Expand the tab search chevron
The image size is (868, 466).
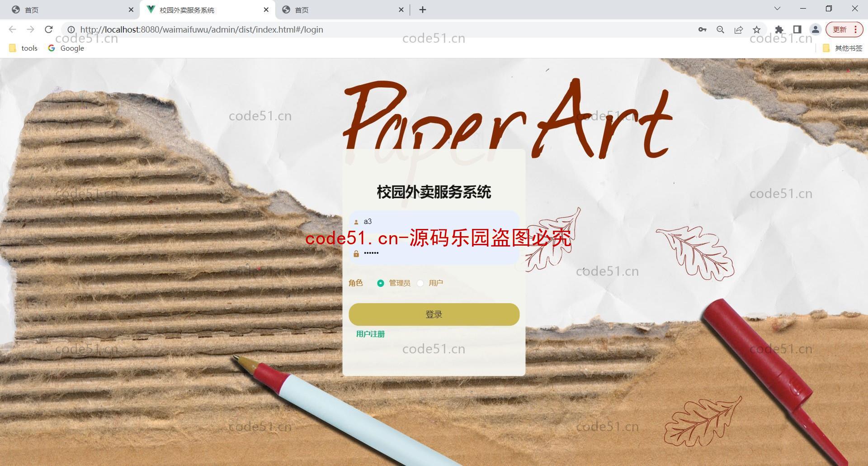click(777, 9)
